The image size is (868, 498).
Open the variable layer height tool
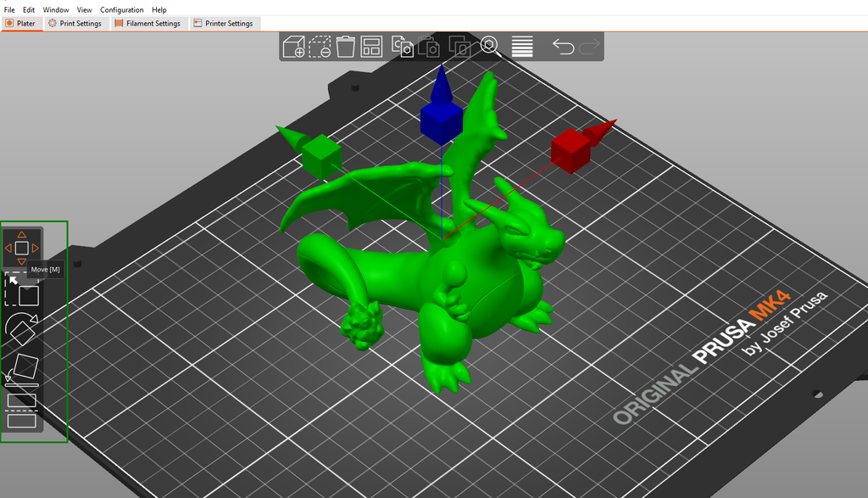(521, 47)
